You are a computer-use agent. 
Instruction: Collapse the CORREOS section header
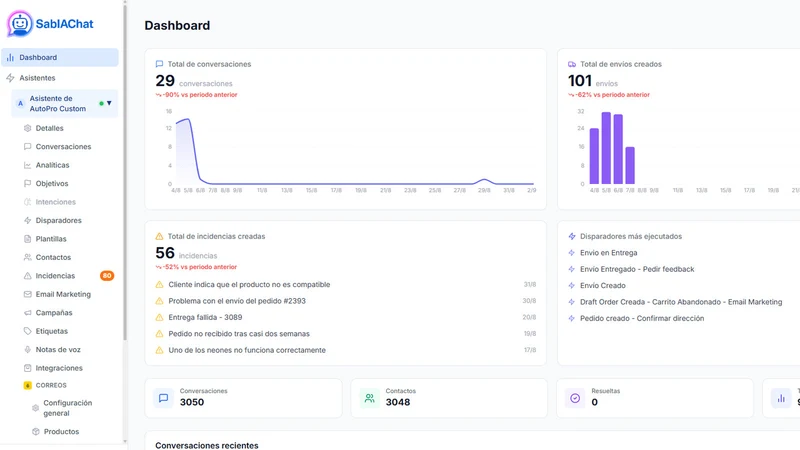coord(51,385)
